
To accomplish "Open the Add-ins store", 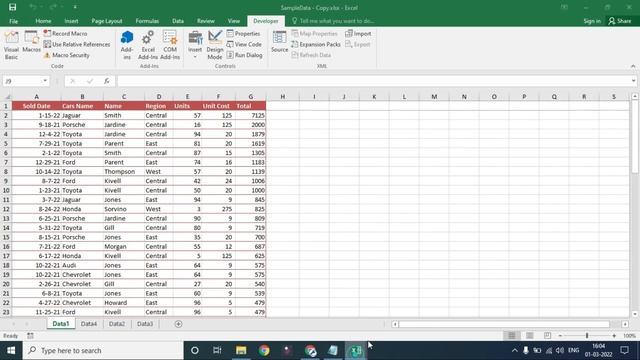I will click(127, 45).
